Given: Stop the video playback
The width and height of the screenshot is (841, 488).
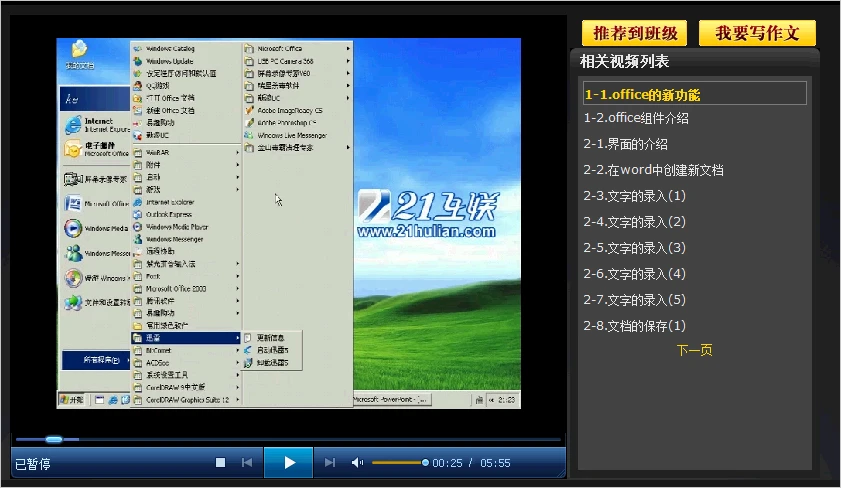Looking at the screenshot, I should click(220, 462).
